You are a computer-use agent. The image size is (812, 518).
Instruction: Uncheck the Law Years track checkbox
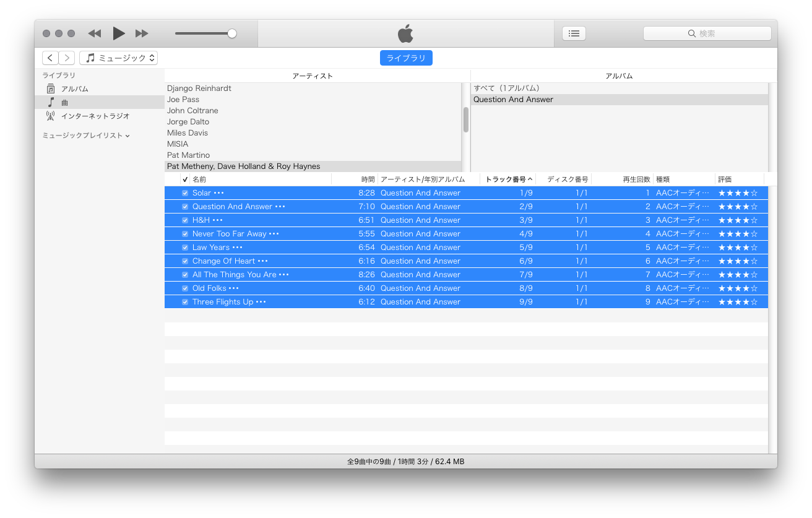tap(185, 248)
